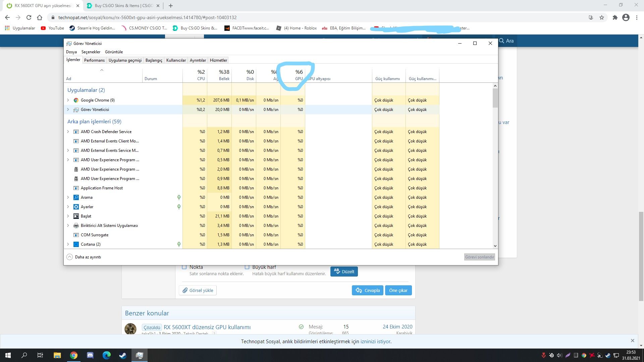Expand AMD Crash Defender Service row
This screenshot has height=362, width=644.
68,132
